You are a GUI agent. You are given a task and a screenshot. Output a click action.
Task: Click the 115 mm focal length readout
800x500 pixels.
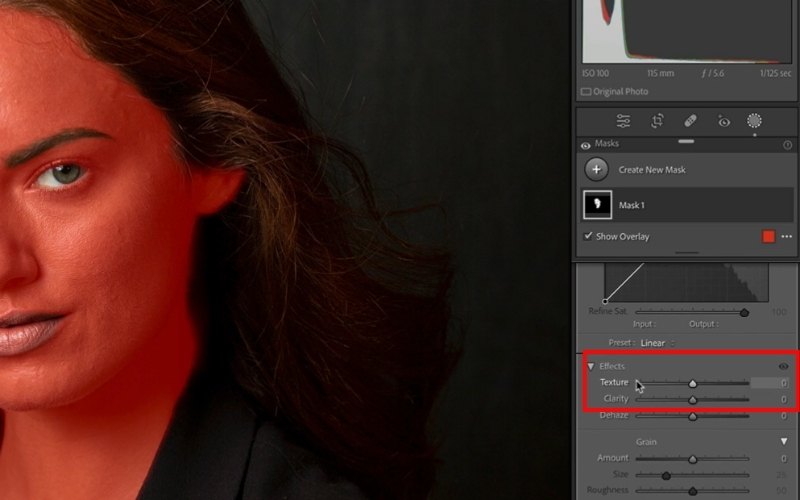coord(660,73)
